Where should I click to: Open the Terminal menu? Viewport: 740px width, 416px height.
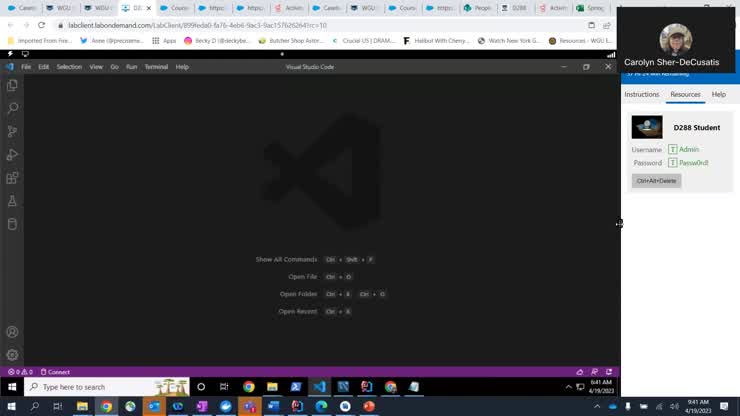(156, 67)
